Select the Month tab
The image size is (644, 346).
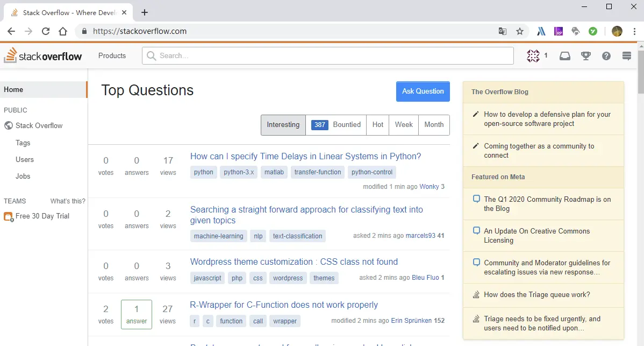(x=434, y=124)
